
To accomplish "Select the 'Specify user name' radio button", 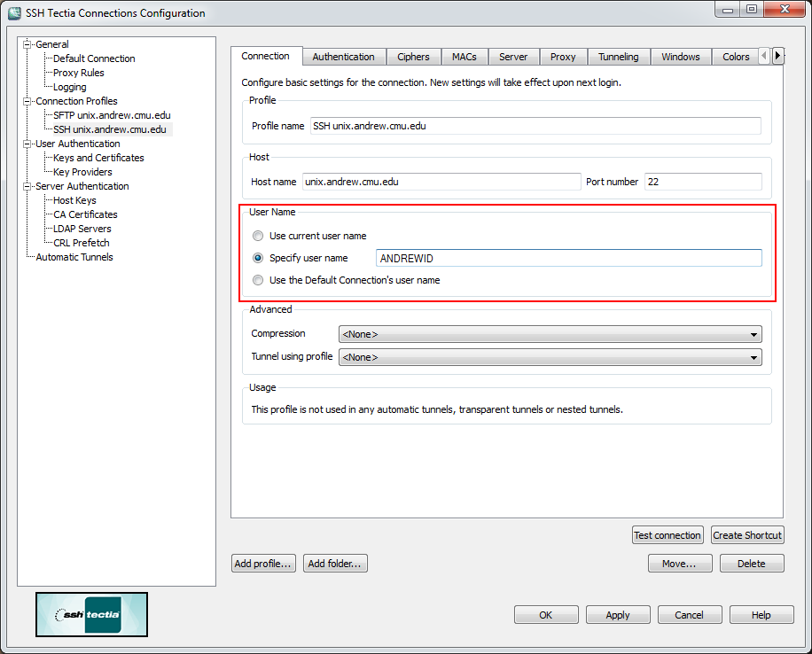I will pos(258,258).
